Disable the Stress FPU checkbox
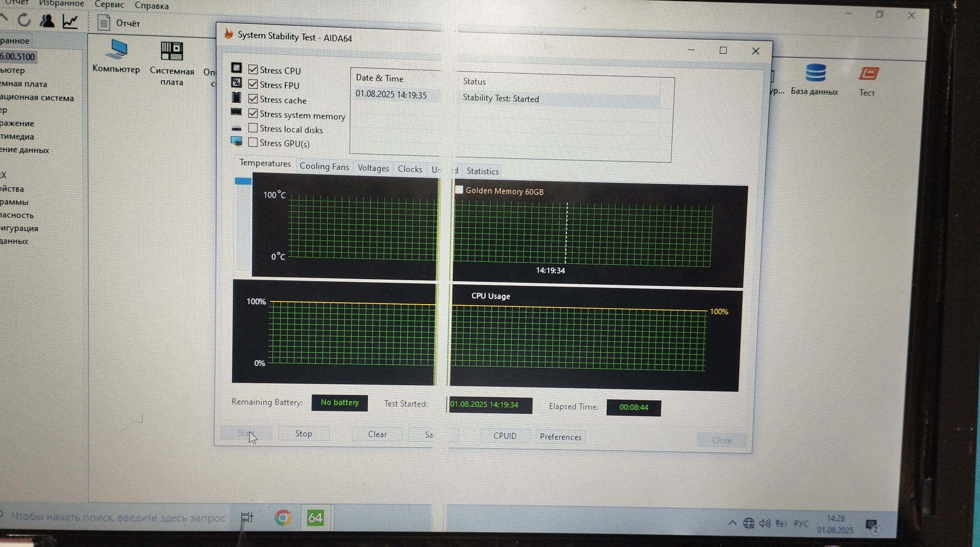980x547 pixels. click(253, 84)
